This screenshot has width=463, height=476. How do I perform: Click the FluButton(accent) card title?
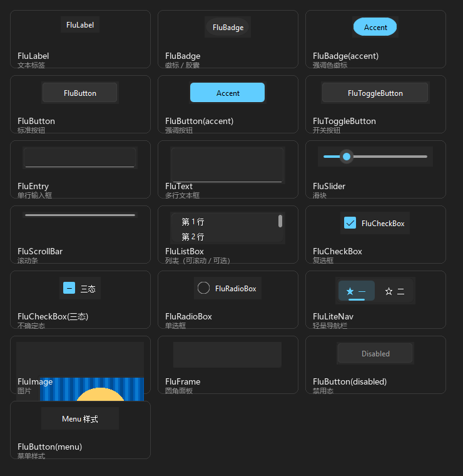click(199, 121)
